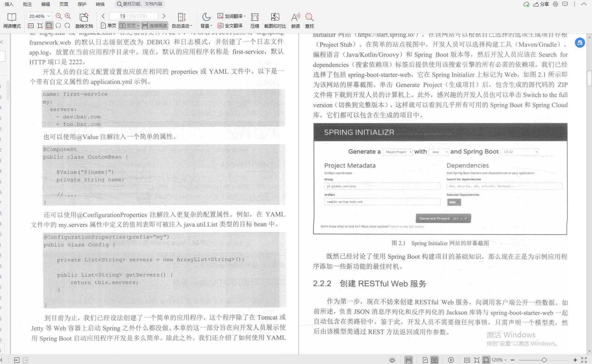This screenshot has width=592, height=364.
Task: Expand the 双页 dropdown arrow
Action: click(x=138, y=26)
